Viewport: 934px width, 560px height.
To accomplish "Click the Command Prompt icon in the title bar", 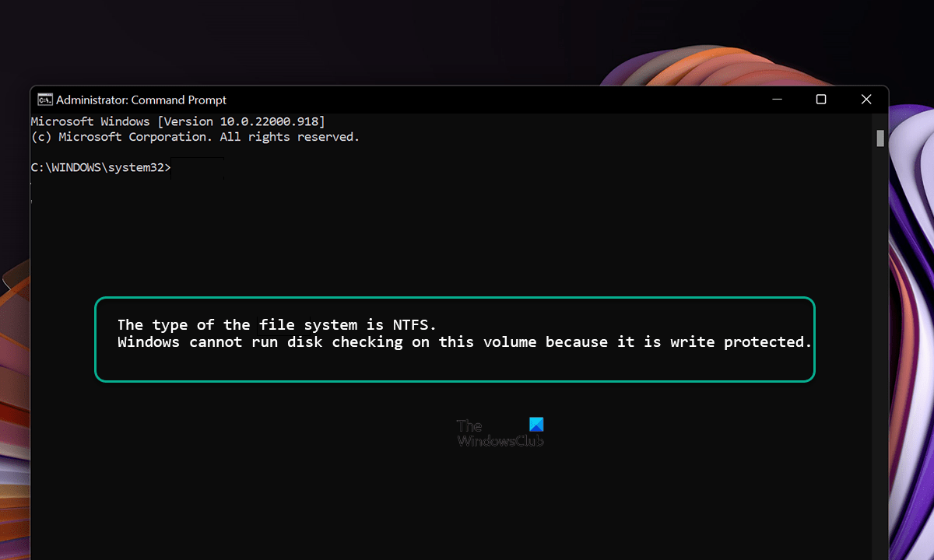I will coord(44,100).
